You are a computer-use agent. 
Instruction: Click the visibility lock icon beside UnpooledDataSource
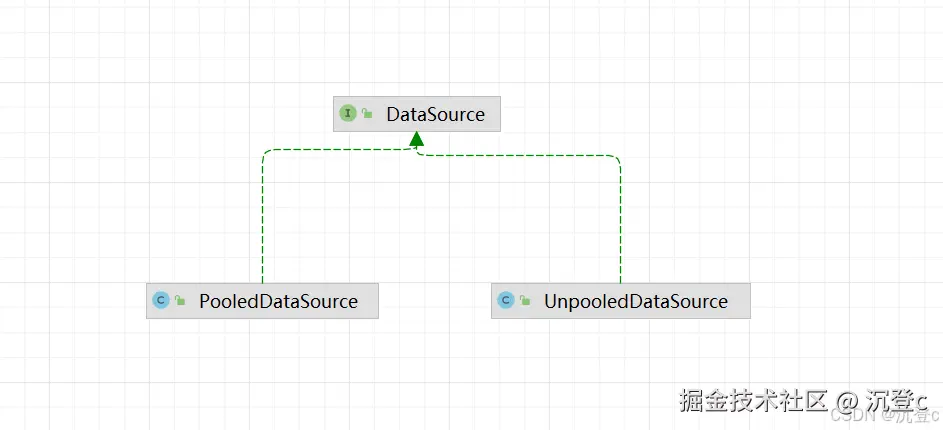tap(524, 300)
